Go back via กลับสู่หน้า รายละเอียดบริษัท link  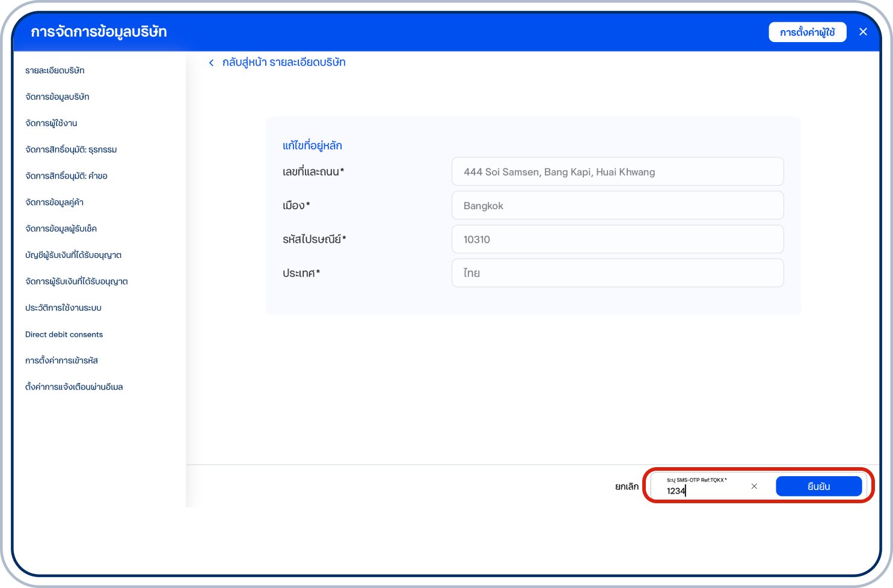[x=283, y=63]
